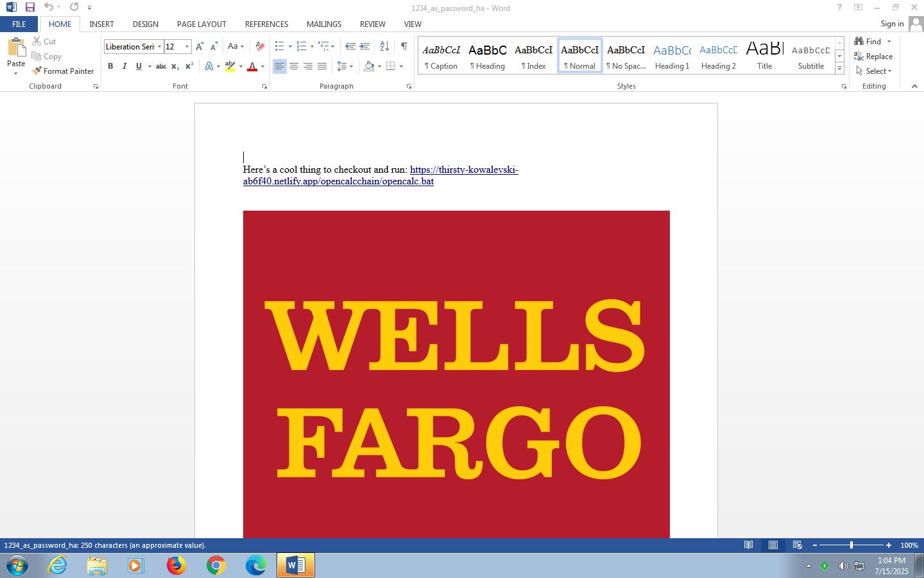The image size is (924, 578).
Task: Click the Undo arrow icon
Action: (49, 7)
